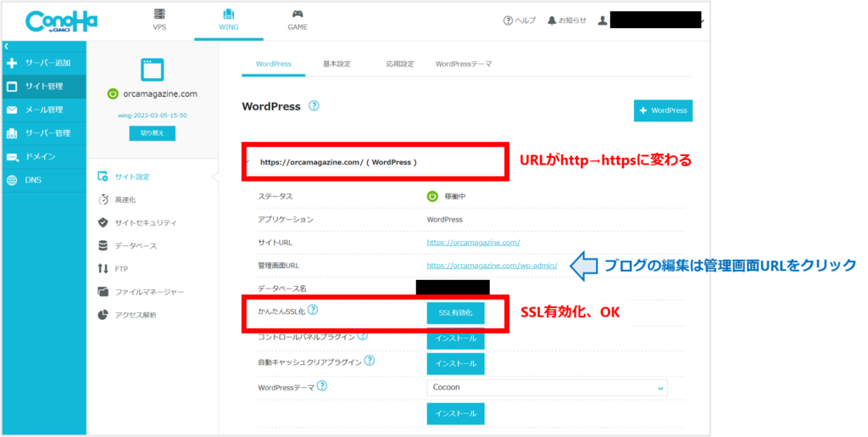Image resolution: width=868 pixels, height=437 pixels.
Task: Collapse the left sidebar arrow
Action: click(x=6, y=47)
